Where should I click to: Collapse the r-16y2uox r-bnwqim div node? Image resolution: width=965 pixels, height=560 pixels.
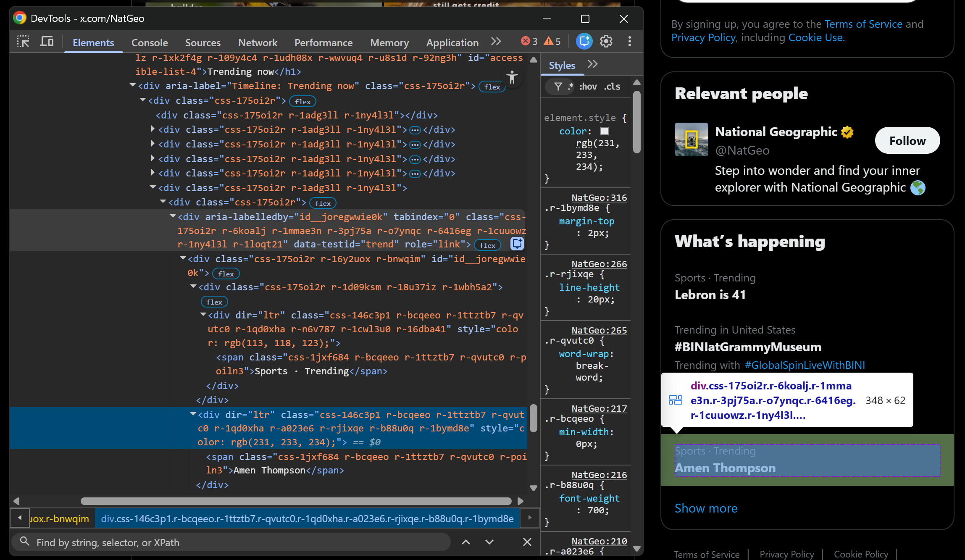(x=183, y=258)
